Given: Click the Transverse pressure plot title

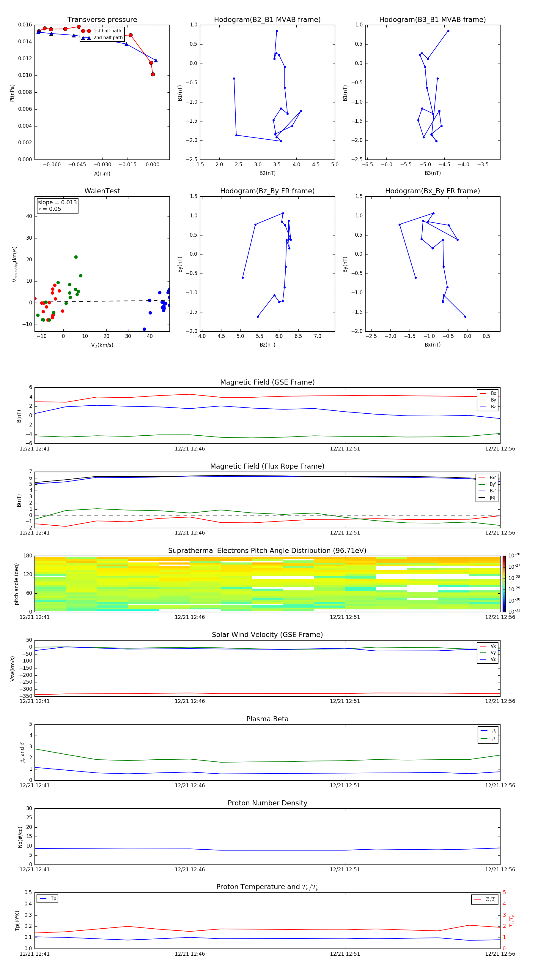Looking at the screenshot, I should pyautogui.click(x=102, y=20).
